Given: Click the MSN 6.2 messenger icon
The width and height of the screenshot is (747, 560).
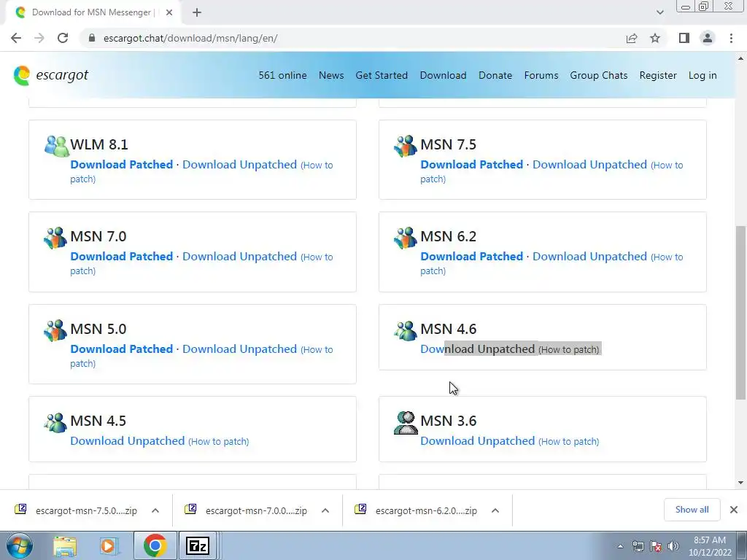Looking at the screenshot, I should pos(406,238).
